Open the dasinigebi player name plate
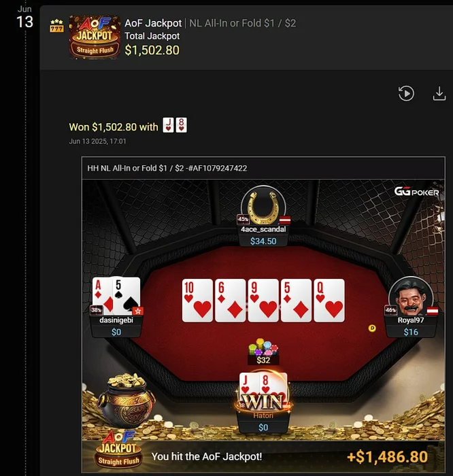This screenshot has width=453, height=476. pos(116,326)
